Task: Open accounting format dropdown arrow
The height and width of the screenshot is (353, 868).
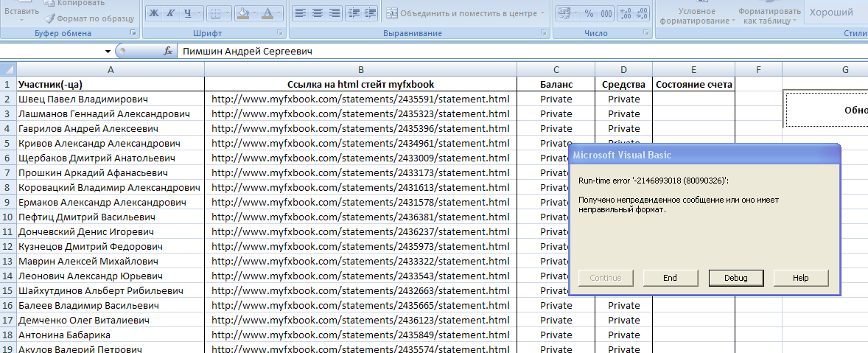Action: tap(576, 13)
